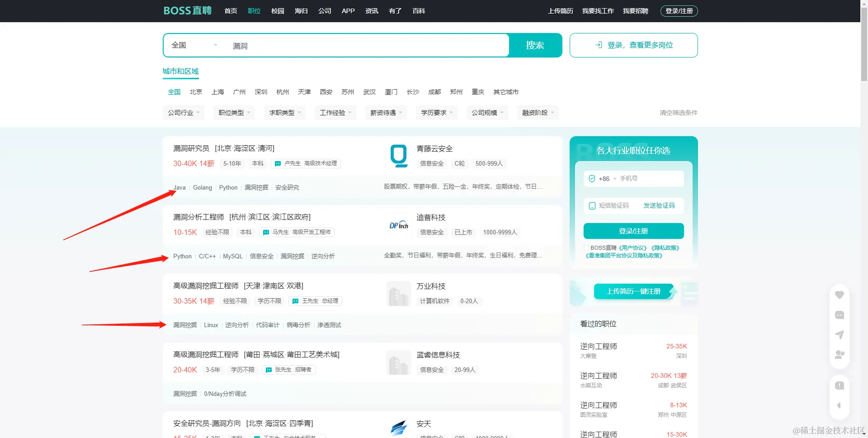
Task: Open the 工作经验 filter dropdown
Action: pos(335,113)
